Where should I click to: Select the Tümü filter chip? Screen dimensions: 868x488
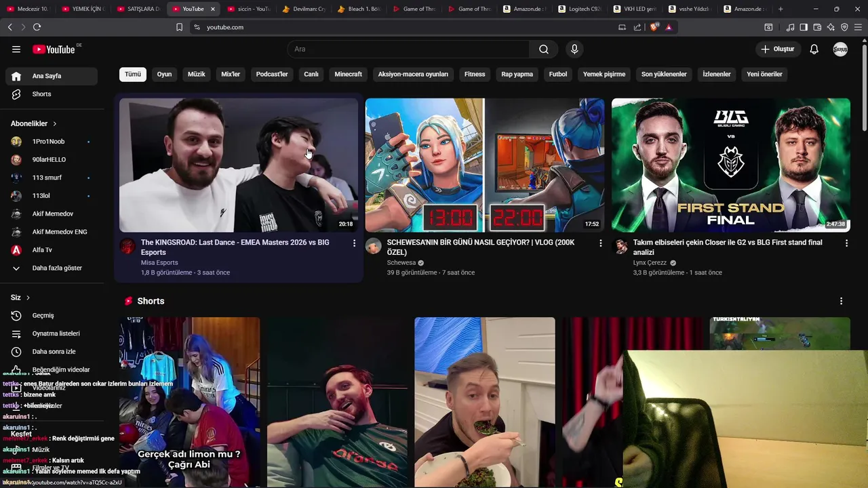coord(133,74)
